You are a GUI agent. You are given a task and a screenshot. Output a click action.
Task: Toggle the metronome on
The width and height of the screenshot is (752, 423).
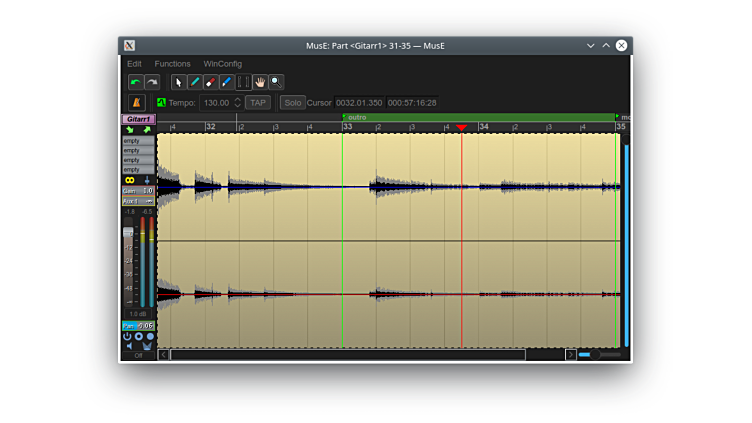pos(137,103)
